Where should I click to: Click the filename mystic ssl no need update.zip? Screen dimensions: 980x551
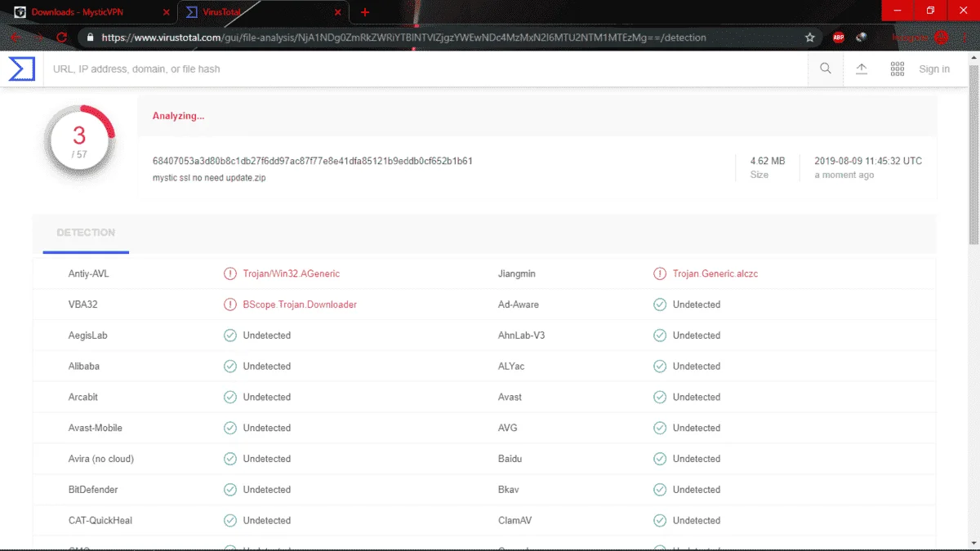pos(209,178)
